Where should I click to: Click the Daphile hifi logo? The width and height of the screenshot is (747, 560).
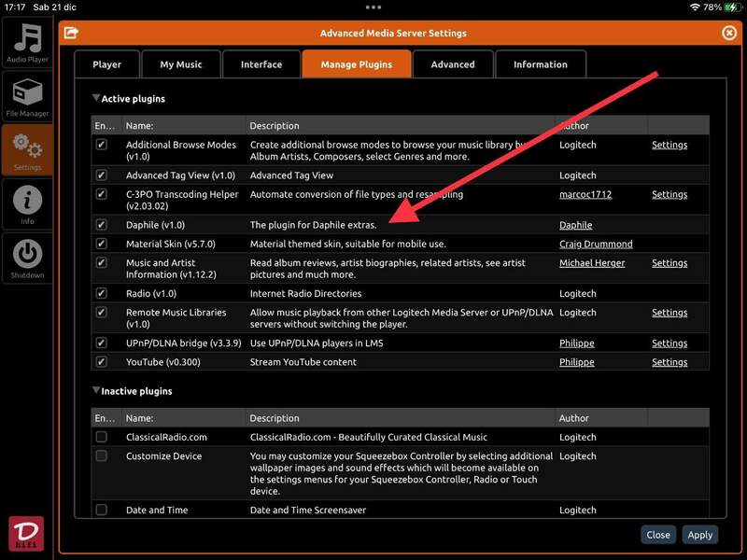pos(26,532)
